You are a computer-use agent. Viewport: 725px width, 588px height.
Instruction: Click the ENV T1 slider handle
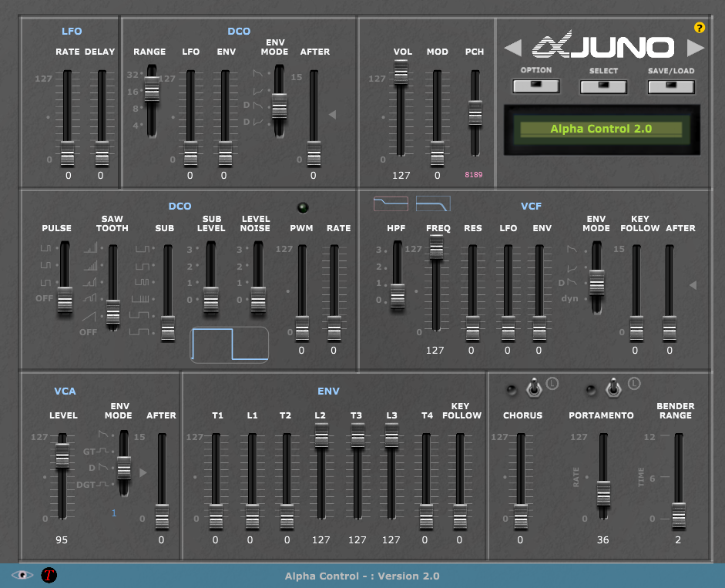click(216, 517)
